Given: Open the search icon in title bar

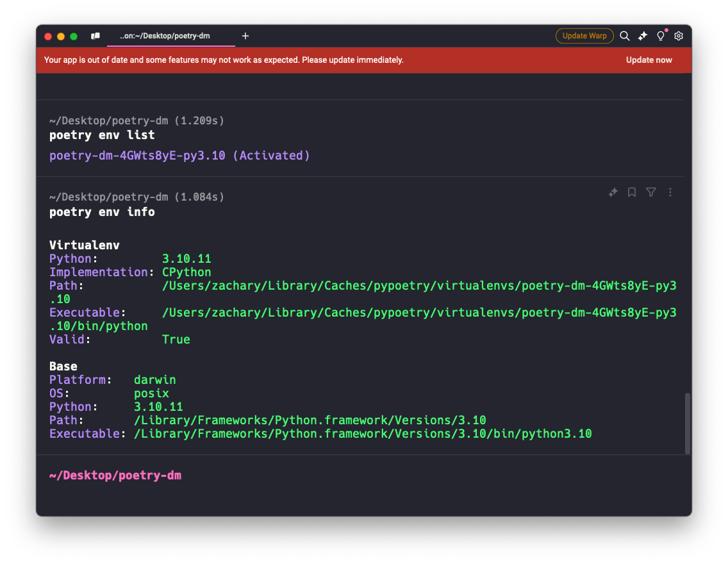Looking at the screenshot, I should [x=624, y=36].
